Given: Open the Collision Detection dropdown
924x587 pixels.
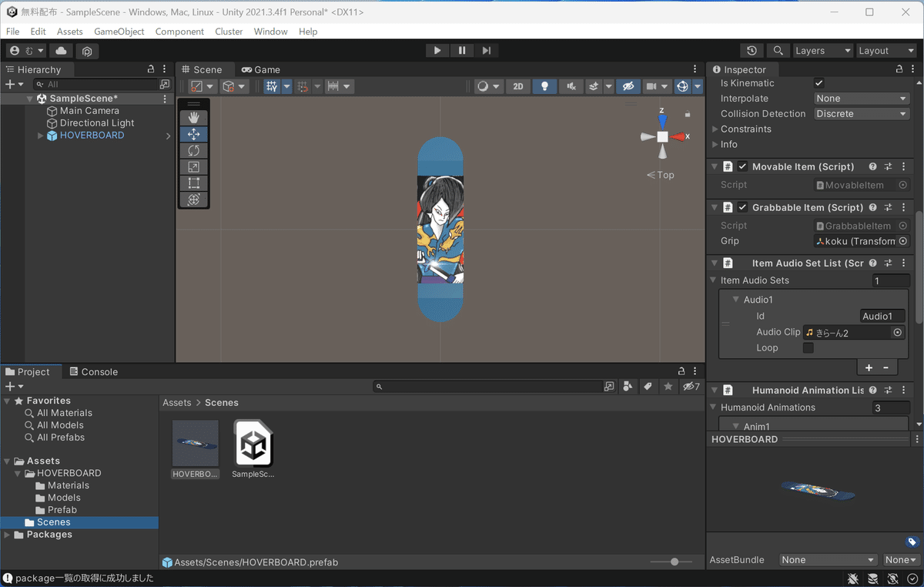Looking at the screenshot, I should pos(862,114).
